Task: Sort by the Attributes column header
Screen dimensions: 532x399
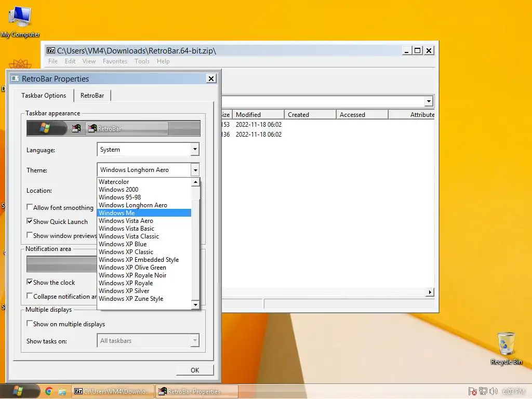Action: [411, 115]
